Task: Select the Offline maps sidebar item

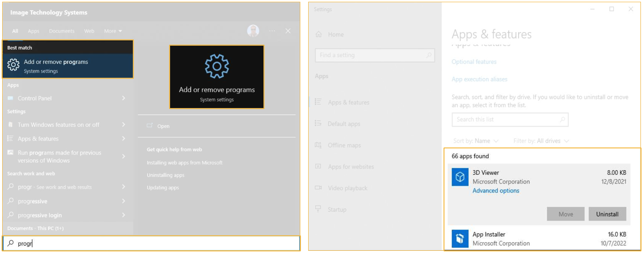Action: (x=344, y=145)
